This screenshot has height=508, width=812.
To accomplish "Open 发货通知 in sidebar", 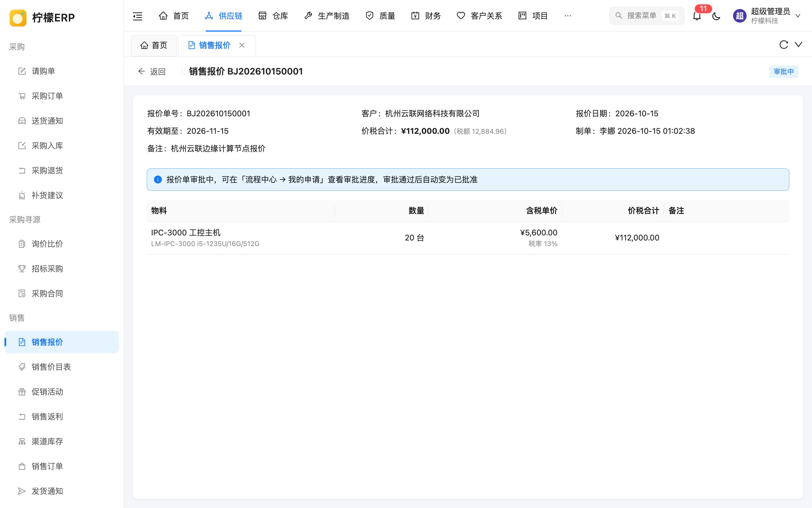I will (62, 491).
